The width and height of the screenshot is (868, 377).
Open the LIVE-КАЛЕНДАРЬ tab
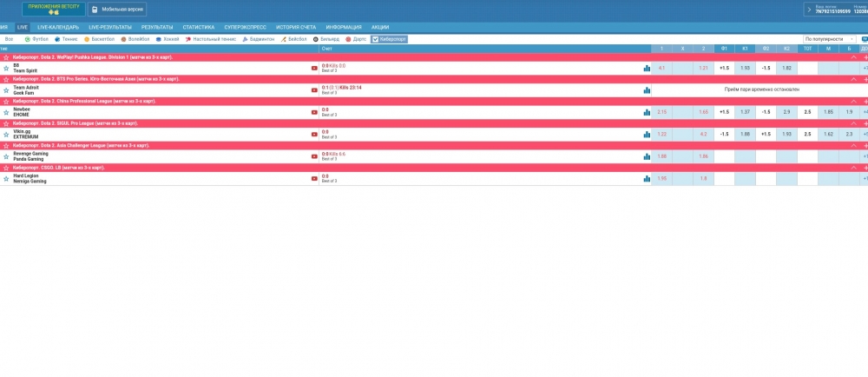pos(58,27)
